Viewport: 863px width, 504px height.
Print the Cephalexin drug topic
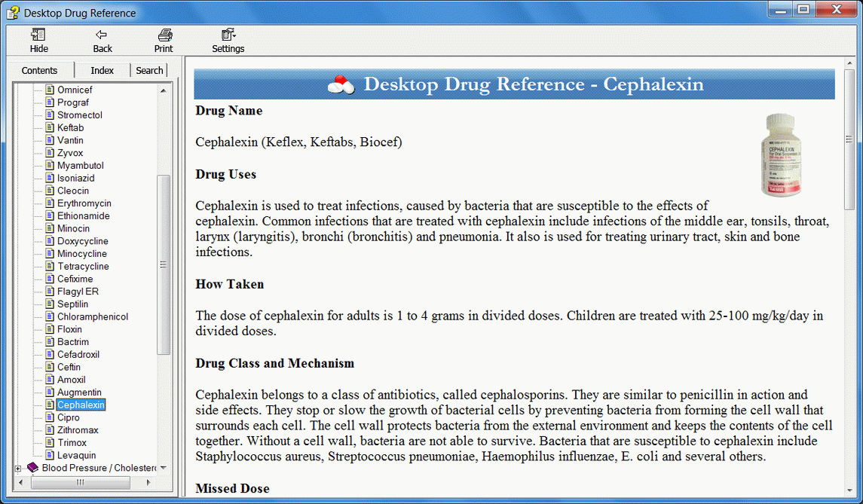163,41
